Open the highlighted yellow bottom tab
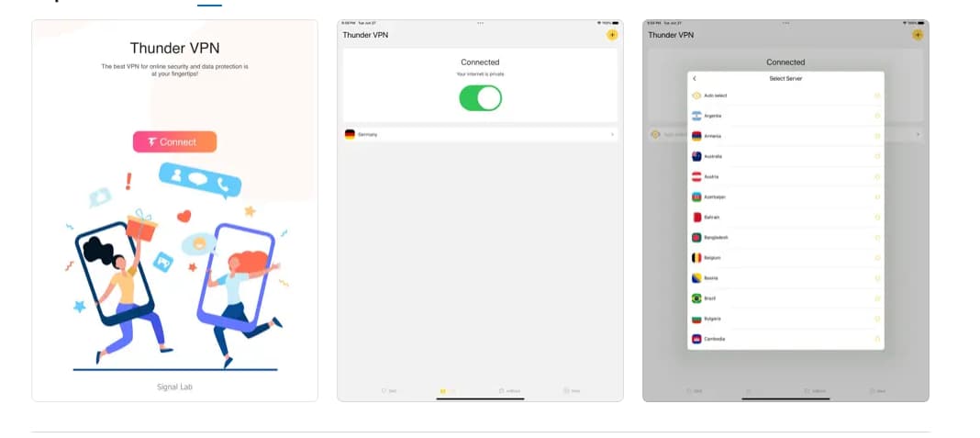The image size is (980, 438). point(448,391)
